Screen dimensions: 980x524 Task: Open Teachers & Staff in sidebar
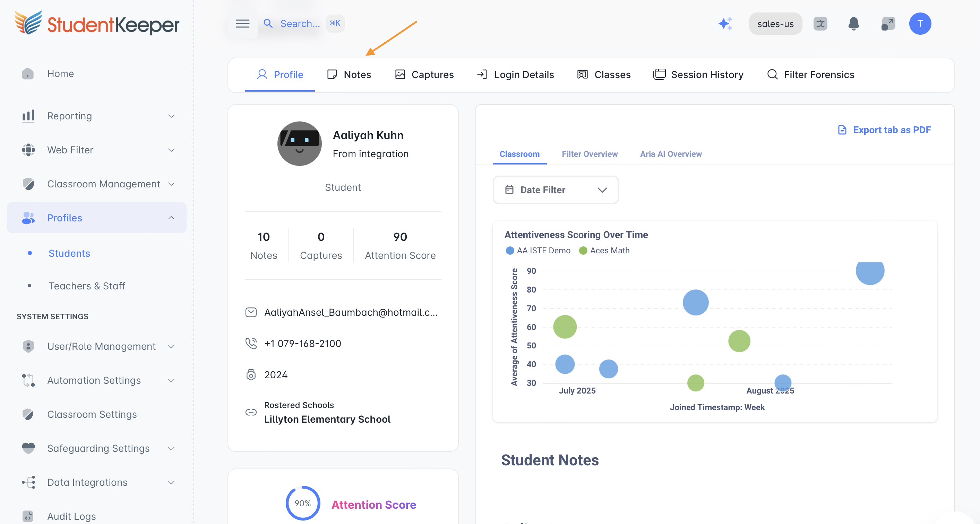coord(87,286)
